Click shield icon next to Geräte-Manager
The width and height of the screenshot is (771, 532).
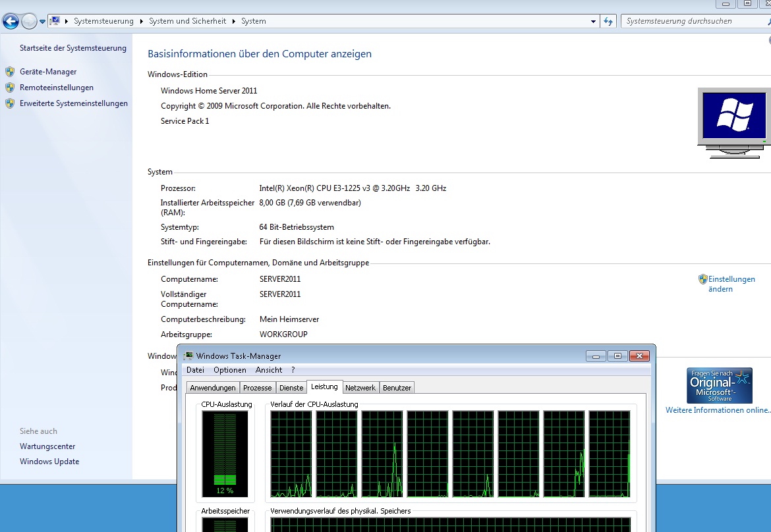click(10, 72)
